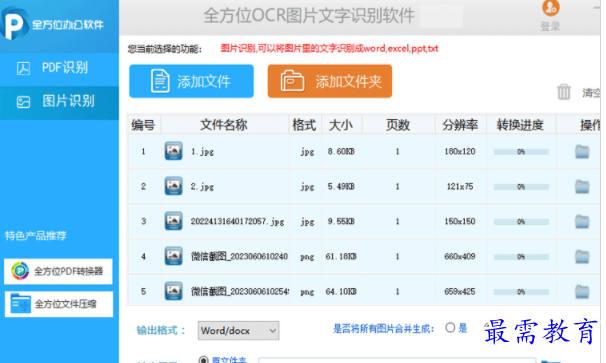
Task: Select the file name 2.jpg
Action: [202, 187]
